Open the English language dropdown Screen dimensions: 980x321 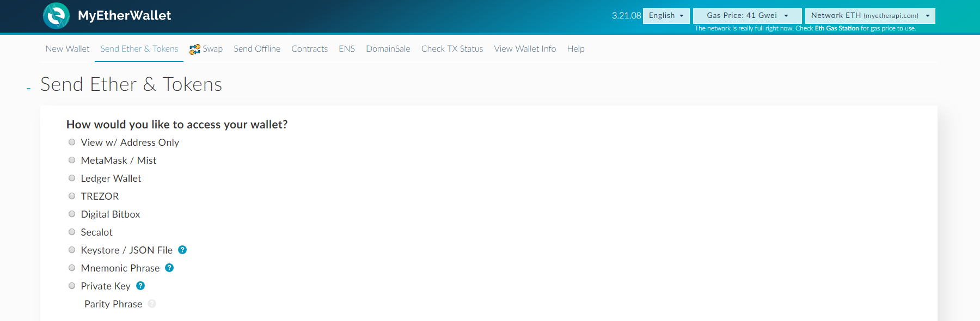tap(666, 16)
